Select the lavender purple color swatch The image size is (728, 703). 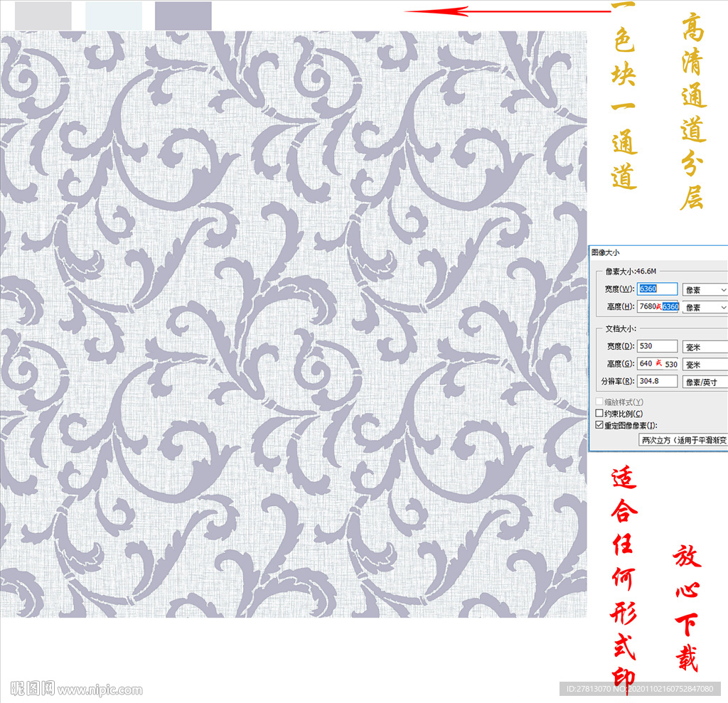183,16
